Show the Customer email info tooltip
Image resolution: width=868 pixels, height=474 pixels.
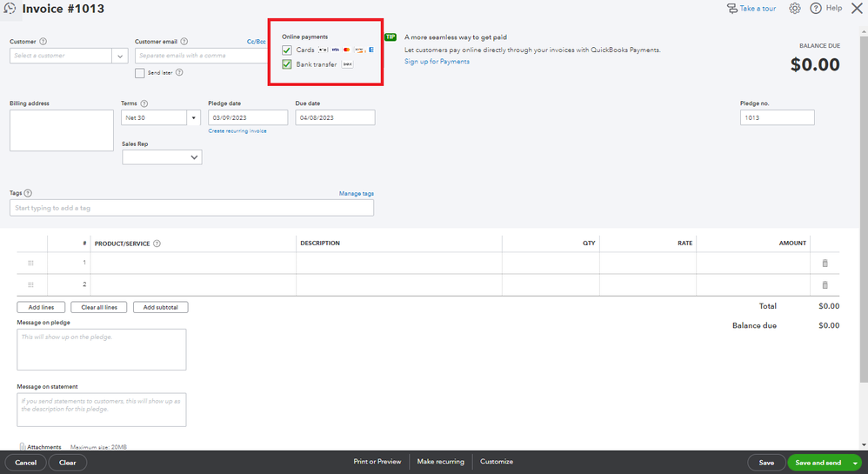(x=184, y=42)
